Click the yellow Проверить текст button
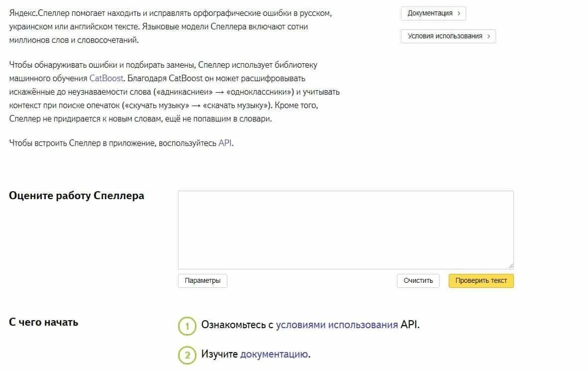This screenshot has width=588, height=373. 481,281
